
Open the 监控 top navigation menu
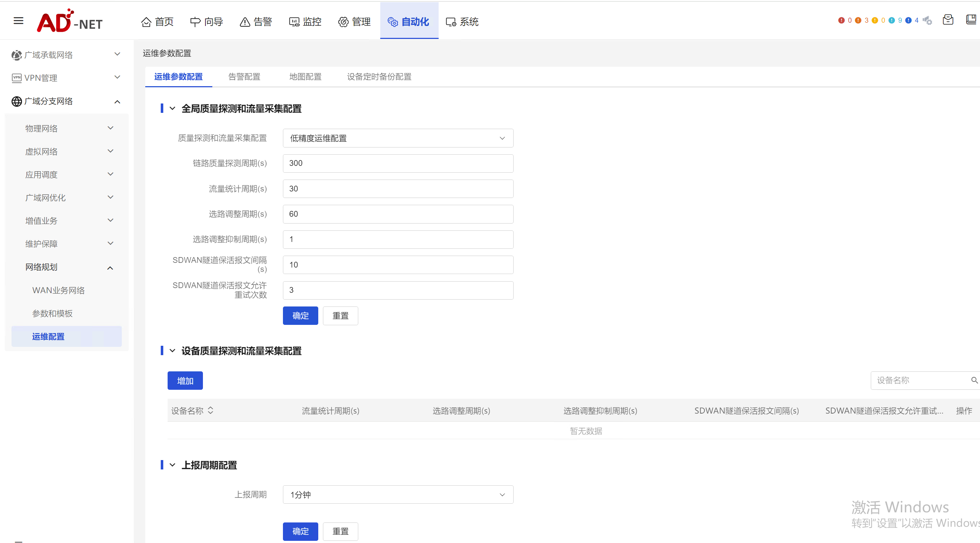point(306,22)
